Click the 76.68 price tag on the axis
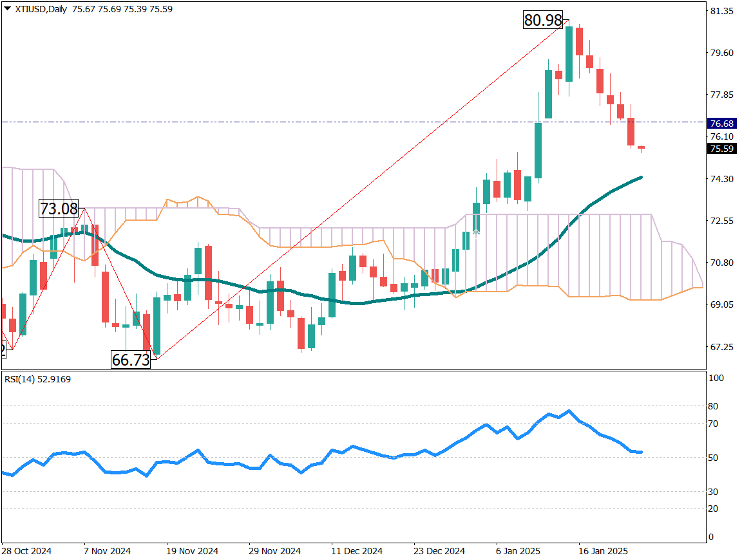Viewport: 742px width, 560px height. coord(721,123)
